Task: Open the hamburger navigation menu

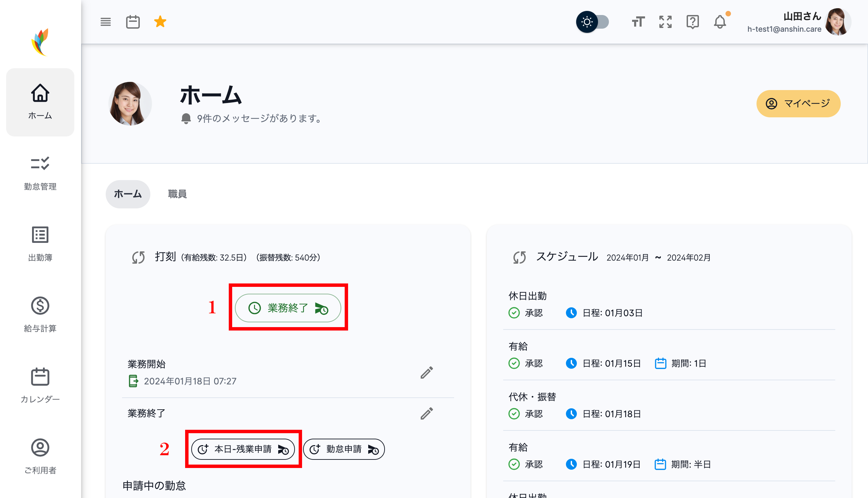Action: [x=105, y=21]
